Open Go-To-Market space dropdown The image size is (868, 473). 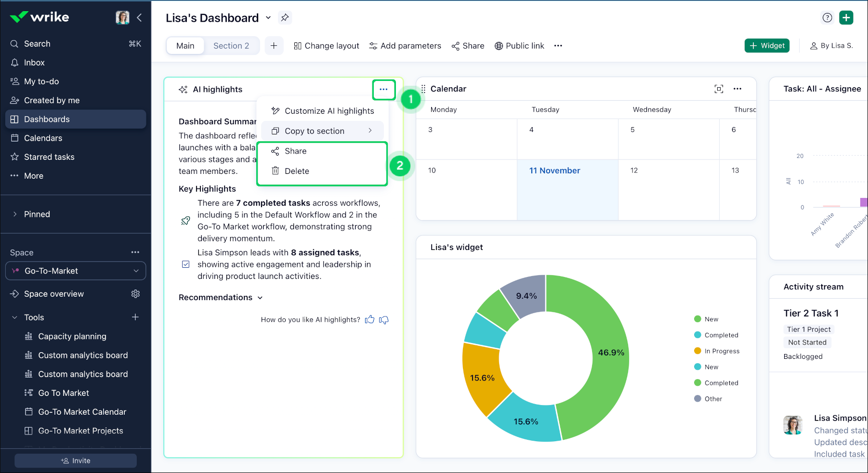tap(76, 271)
